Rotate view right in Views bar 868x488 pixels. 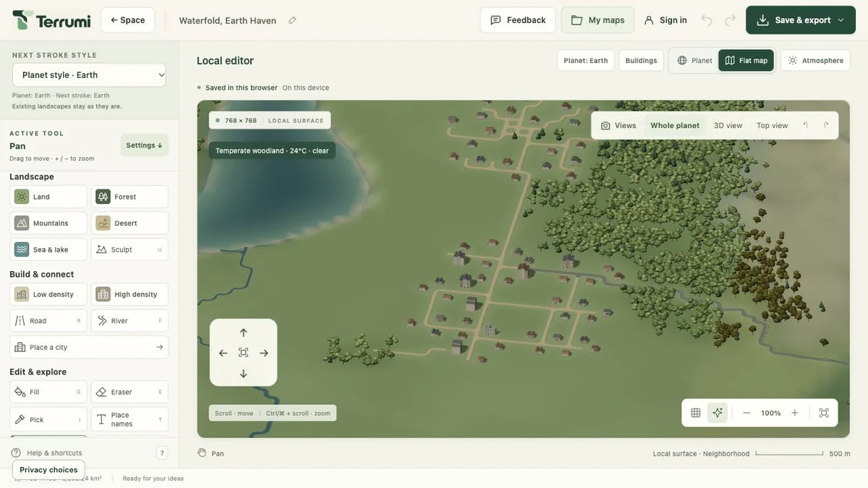point(826,125)
